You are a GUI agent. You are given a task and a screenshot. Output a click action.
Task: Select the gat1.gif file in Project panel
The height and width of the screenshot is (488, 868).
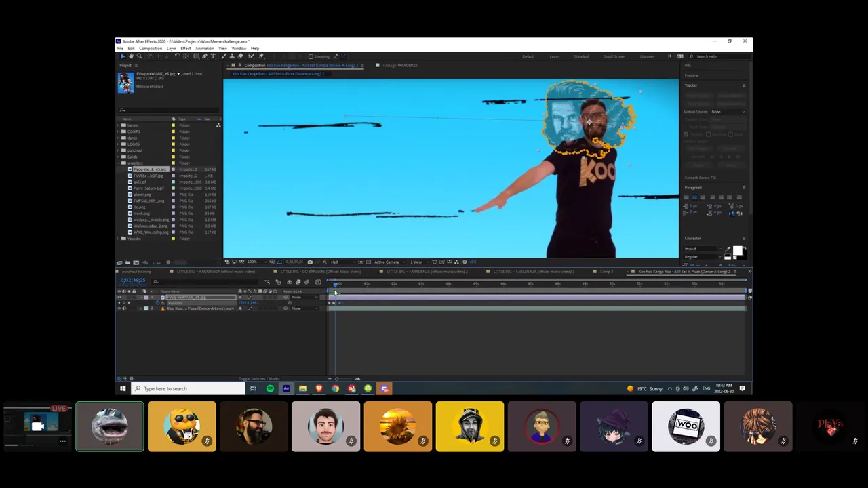point(140,182)
